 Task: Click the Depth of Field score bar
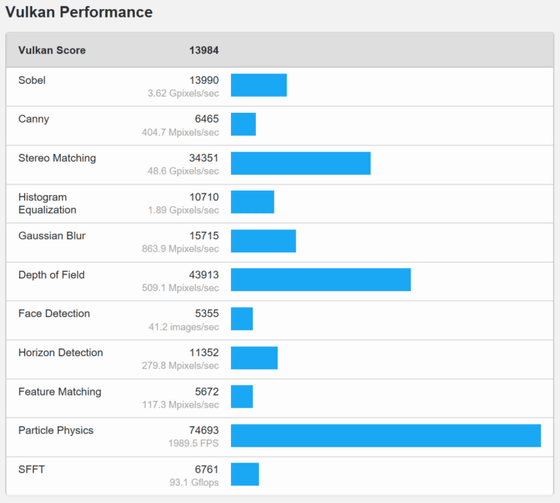coord(321,280)
